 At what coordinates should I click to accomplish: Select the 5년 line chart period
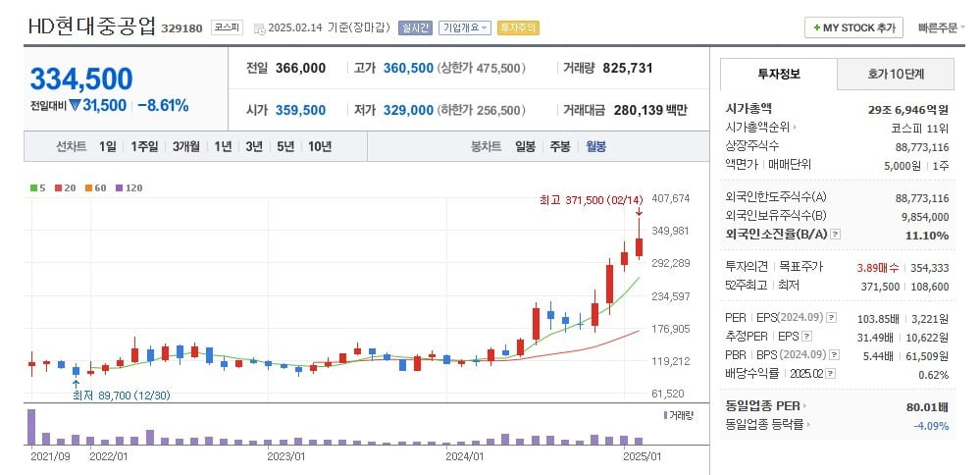(285, 147)
